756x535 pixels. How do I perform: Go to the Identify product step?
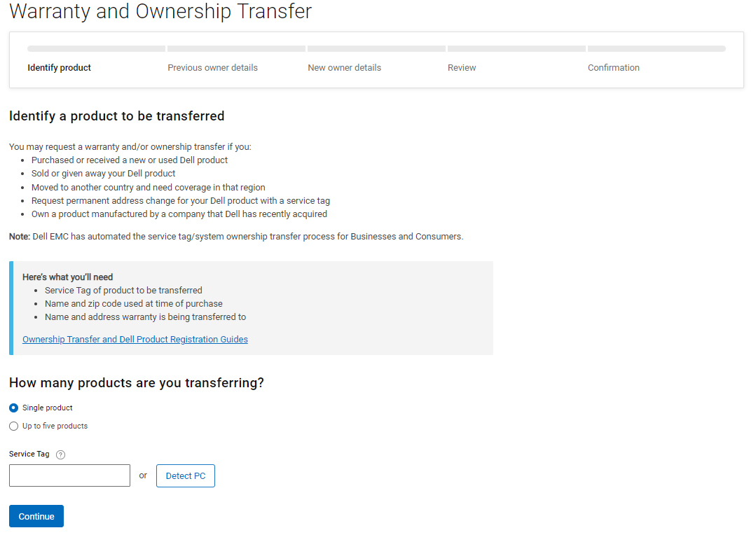click(60, 68)
